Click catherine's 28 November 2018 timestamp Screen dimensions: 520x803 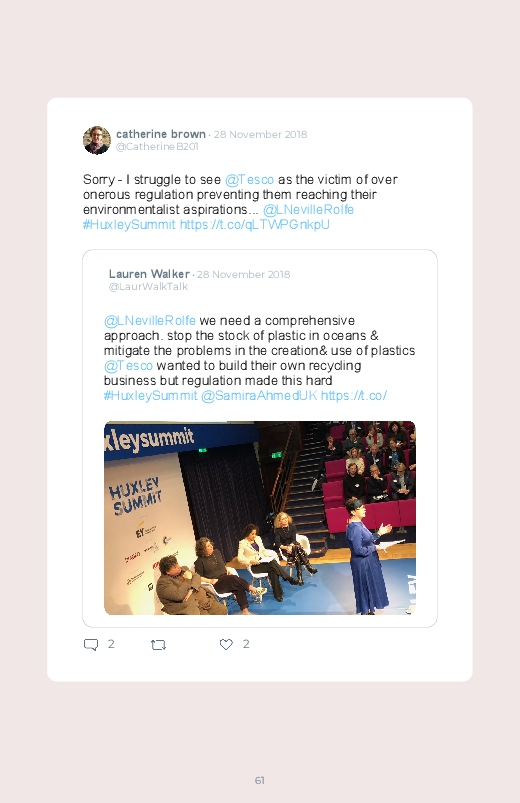pos(260,134)
